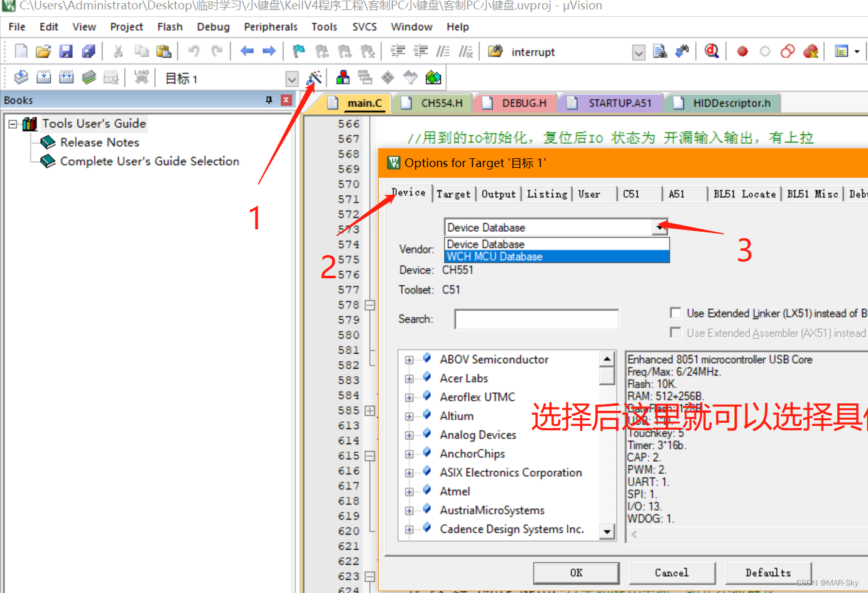Expand the code fold at line 585
The width and height of the screenshot is (868, 593).
[x=370, y=410]
